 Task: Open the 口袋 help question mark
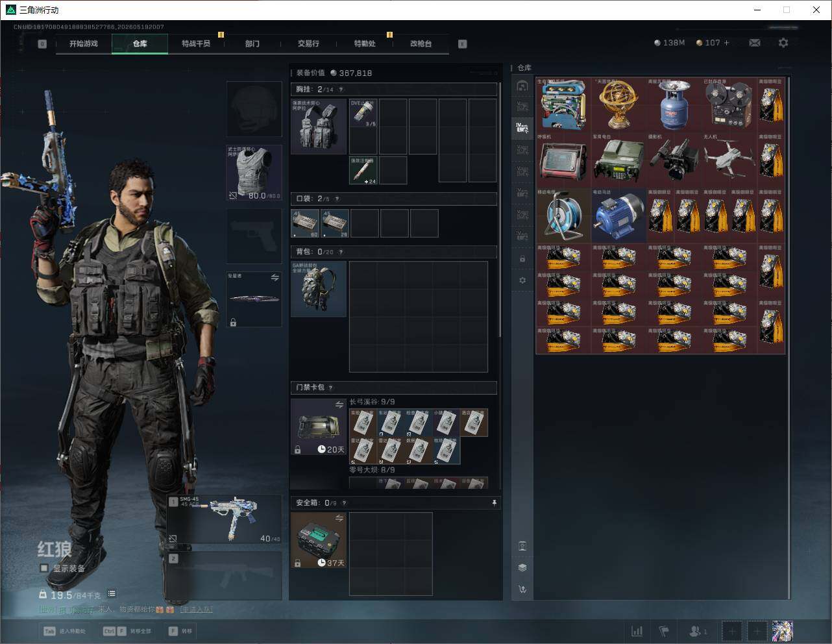click(337, 199)
